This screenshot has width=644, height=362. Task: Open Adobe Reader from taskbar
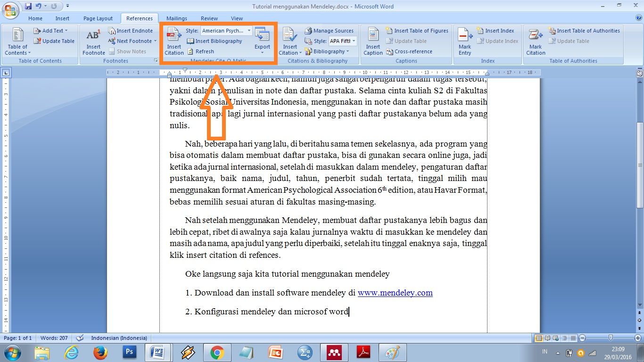pos(363,353)
